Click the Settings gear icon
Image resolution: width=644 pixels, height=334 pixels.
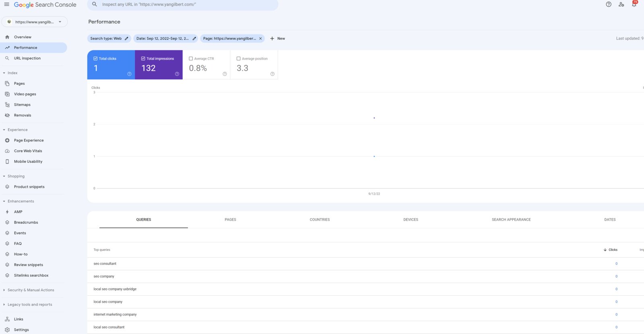7,330
